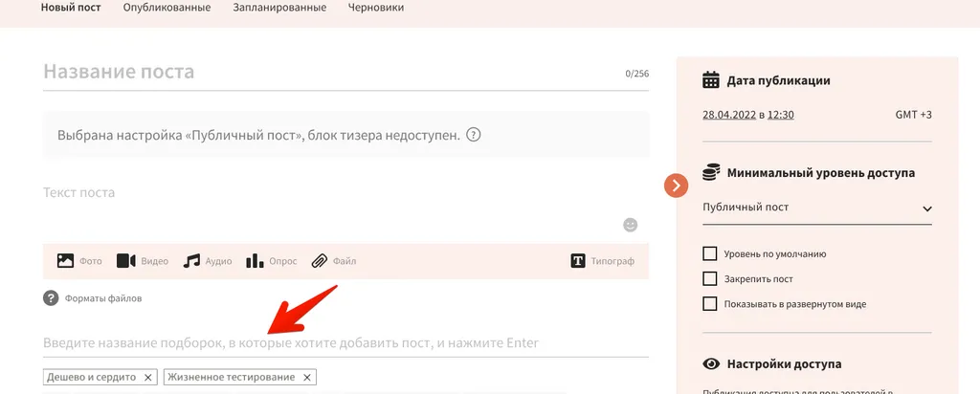This screenshot has width=980, height=394.
Task: Click the Photo upload icon
Action: [66, 261]
